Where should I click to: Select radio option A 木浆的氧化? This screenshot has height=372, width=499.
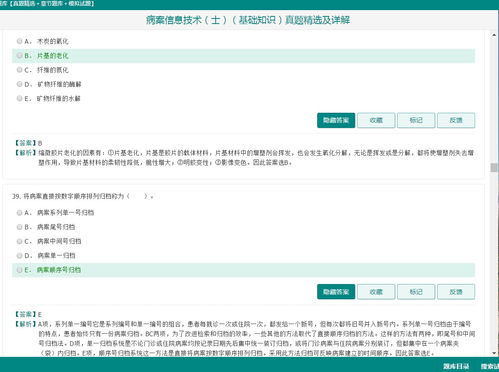[x=19, y=41]
